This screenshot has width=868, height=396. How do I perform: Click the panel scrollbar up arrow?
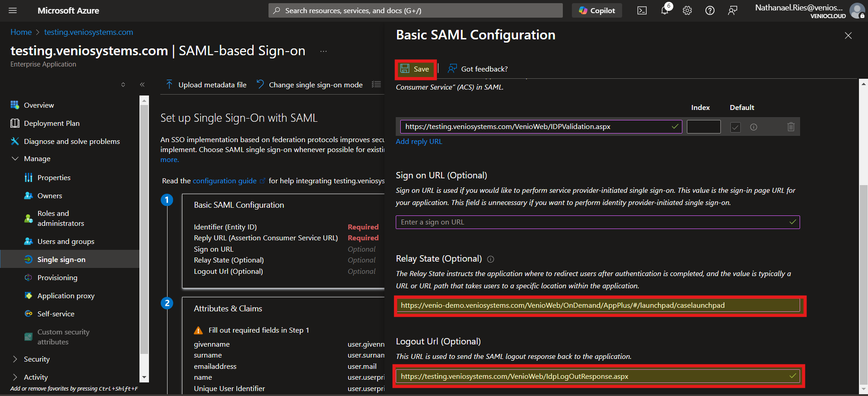(863, 84)
